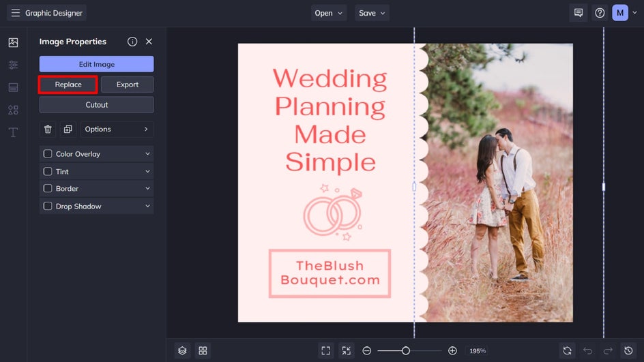Viewport: 644px width, 362px height.
Task: Open the Customize sliders sidebar tab
Action: coord(13,65)
